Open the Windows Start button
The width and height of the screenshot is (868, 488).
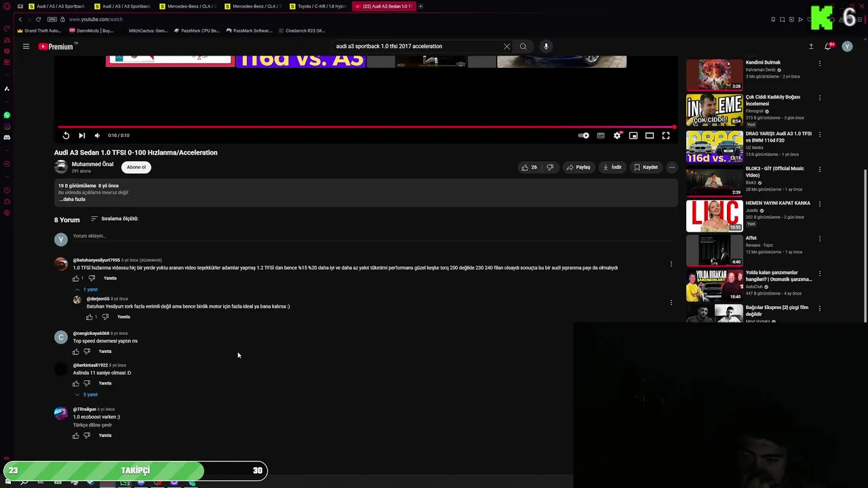[7, 482]
